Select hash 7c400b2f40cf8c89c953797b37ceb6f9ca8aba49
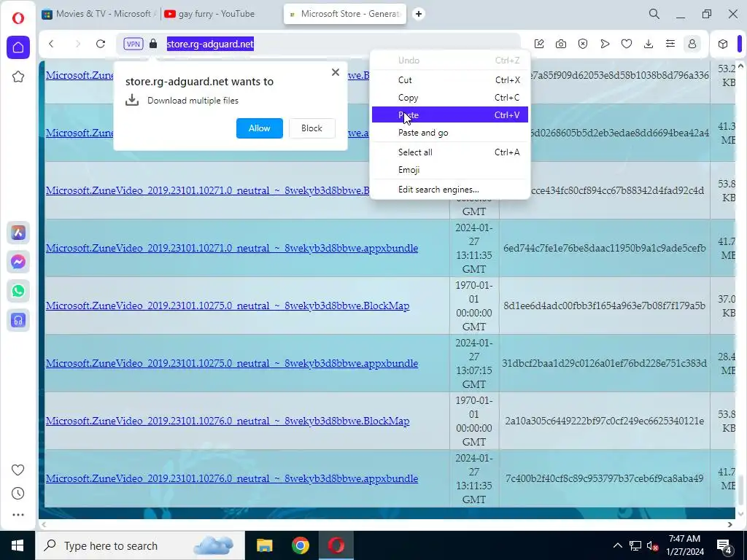This screenshot has width=747, height=560. [x=605, y=478]
